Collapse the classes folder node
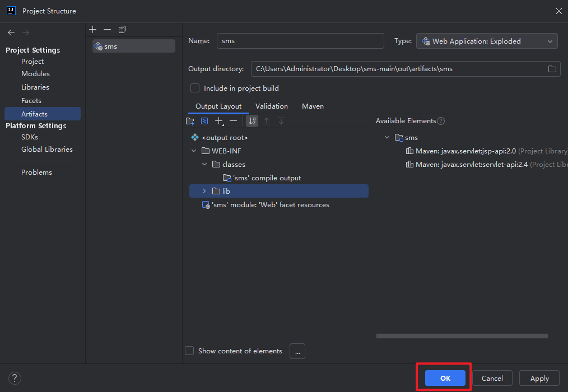 [x=204, y=164]
